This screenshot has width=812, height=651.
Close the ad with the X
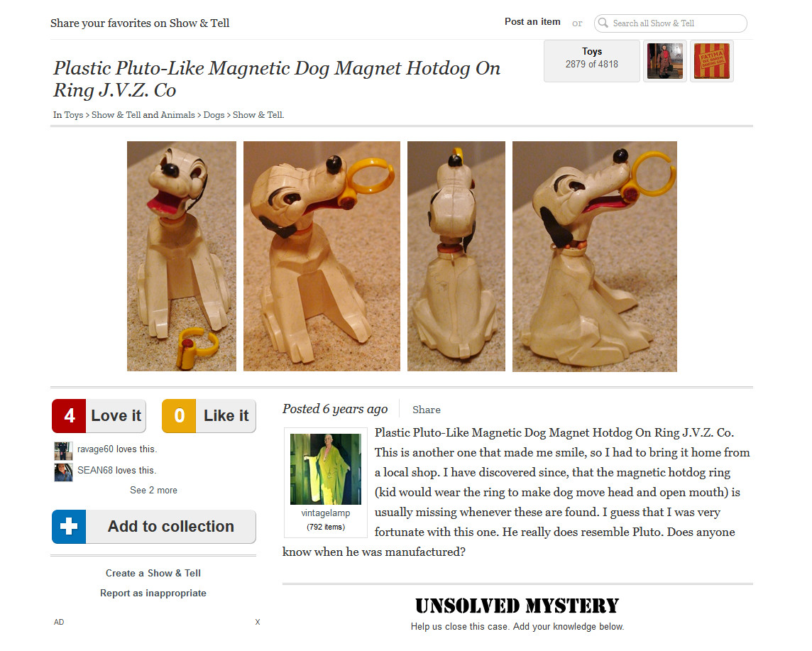pyautogui.click(x=258, y=622)
